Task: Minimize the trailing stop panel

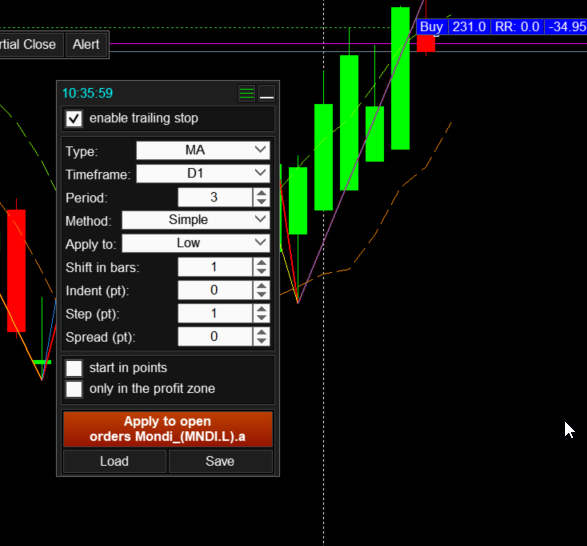Action: pyautogui.click(x=267, y=93)
